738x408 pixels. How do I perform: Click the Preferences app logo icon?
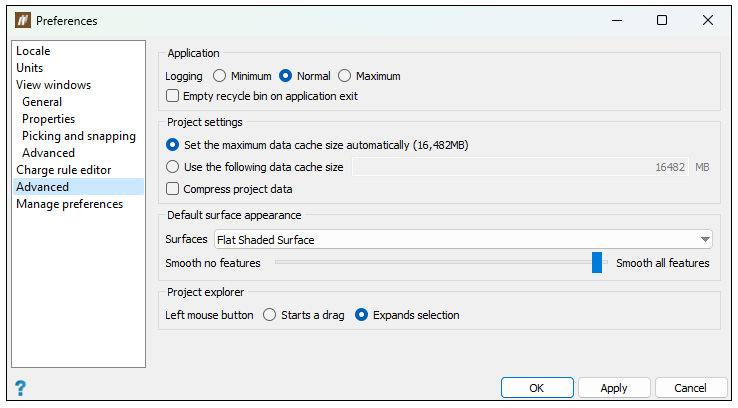[x=23, y=20]
